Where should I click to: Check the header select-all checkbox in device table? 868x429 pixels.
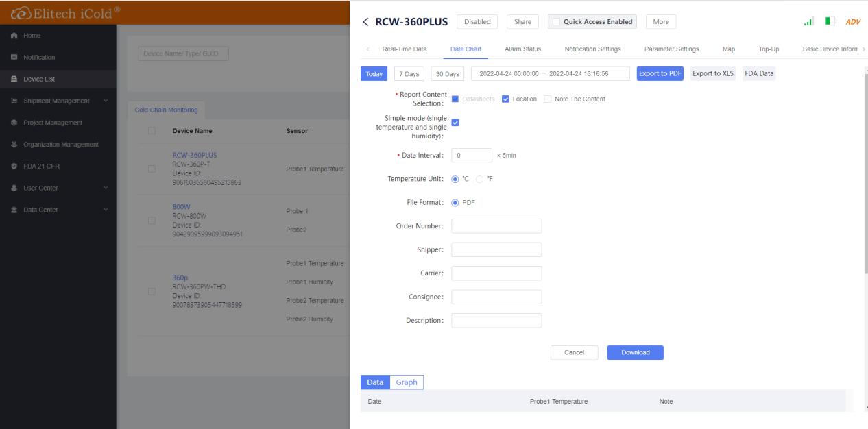[152, 130]
